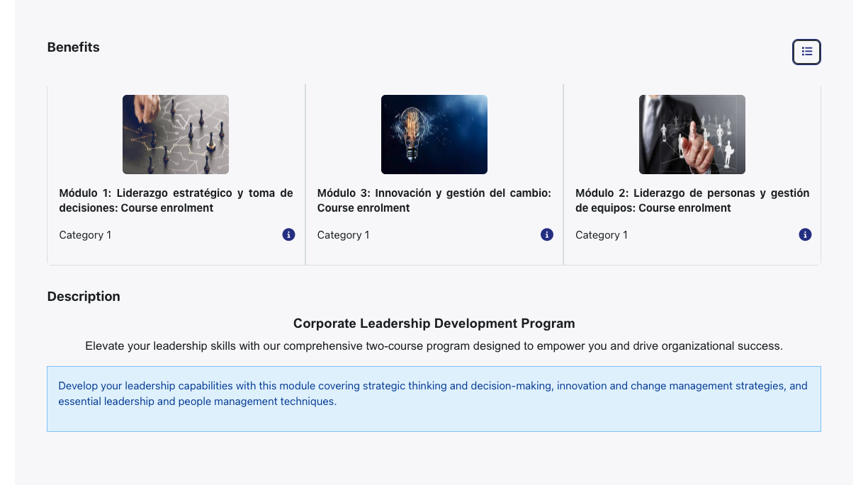
Task: Click Corporate Leadership Development Program title
Action: pos(434,324)
